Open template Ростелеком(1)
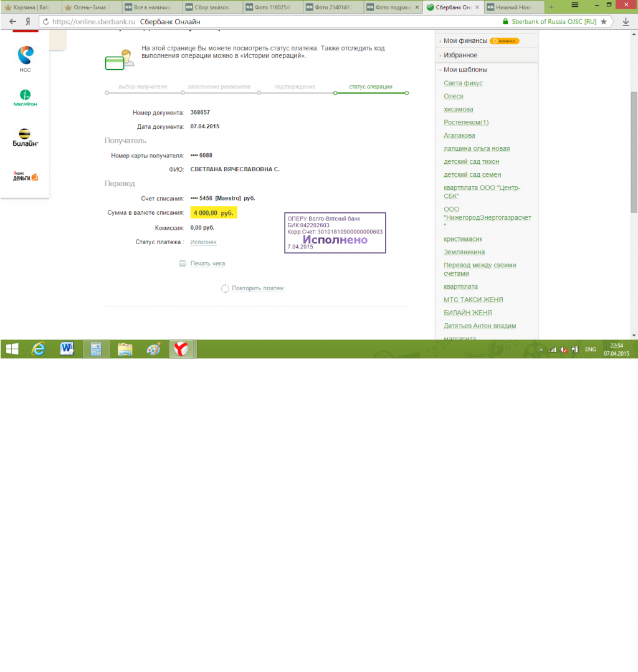Screen dimensions: 638x672 tap(466, 122)
